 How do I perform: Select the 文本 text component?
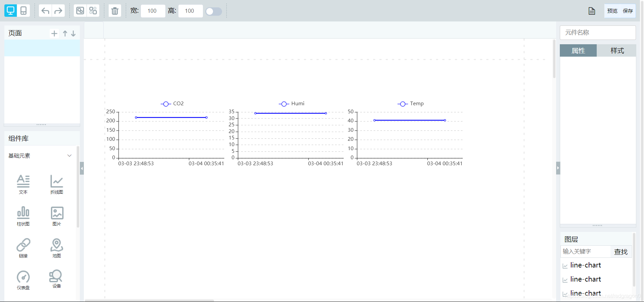coord(23,184)
